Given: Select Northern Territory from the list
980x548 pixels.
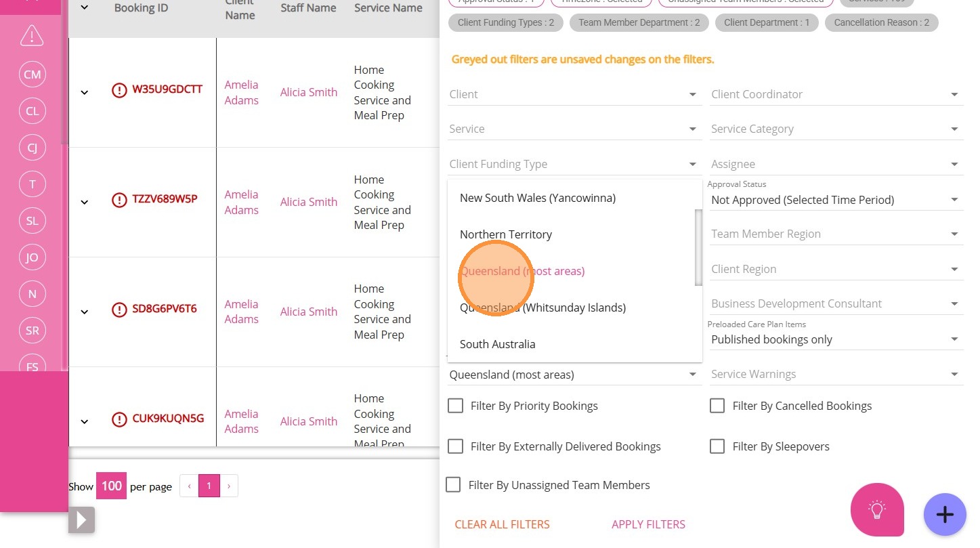Looking at the screenshot, I should [506, 234].
